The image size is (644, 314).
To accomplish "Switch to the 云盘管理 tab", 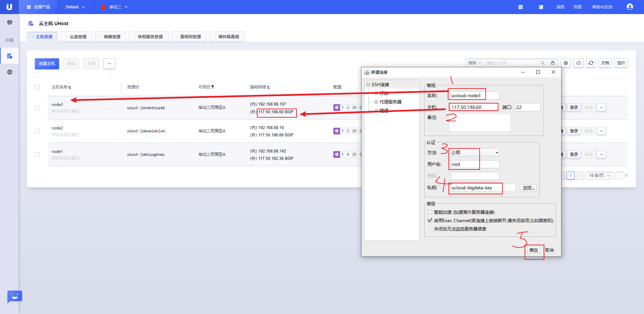I will pos(76,37).
